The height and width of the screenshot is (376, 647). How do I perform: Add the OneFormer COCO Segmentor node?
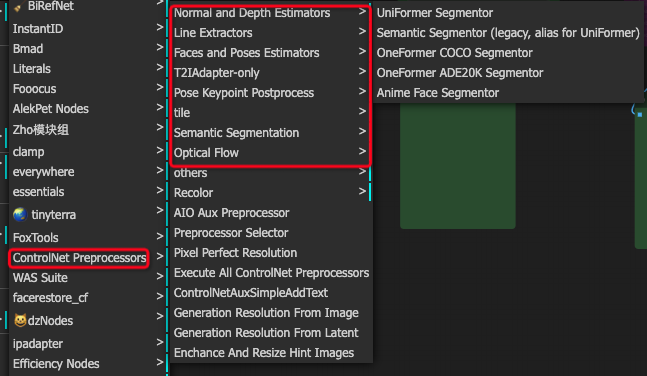(508, 53)
